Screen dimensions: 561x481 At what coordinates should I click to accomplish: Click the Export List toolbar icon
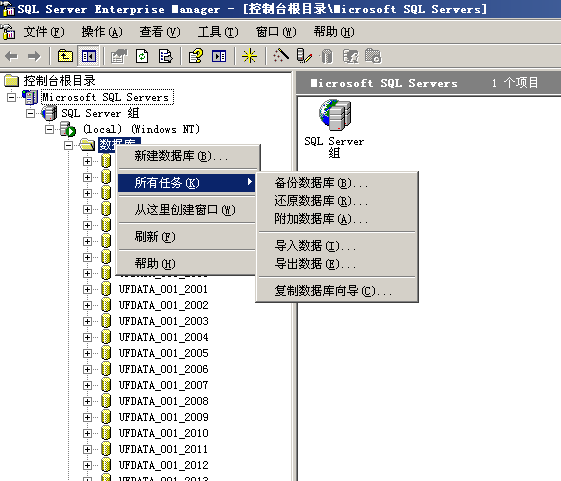click(165, 56)
